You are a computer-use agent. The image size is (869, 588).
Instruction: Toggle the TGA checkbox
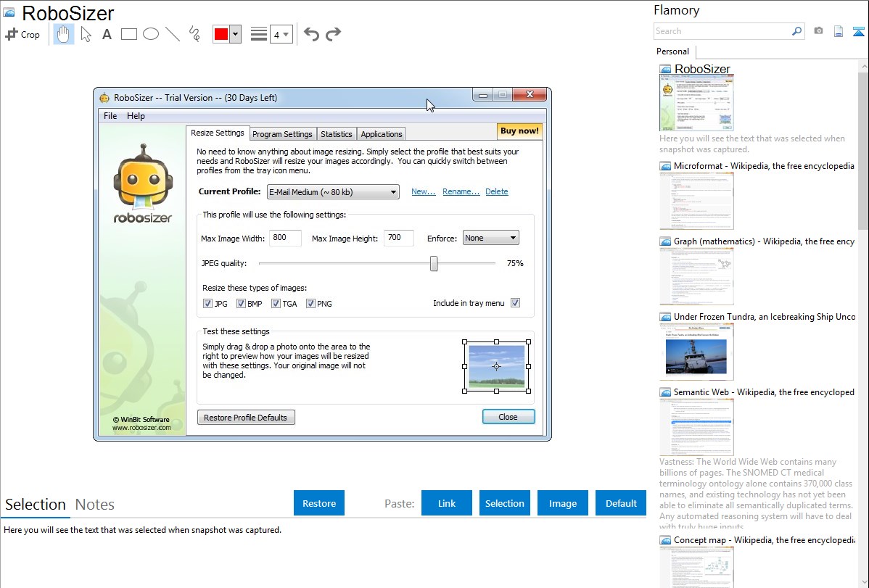click(x=276, y=304)
